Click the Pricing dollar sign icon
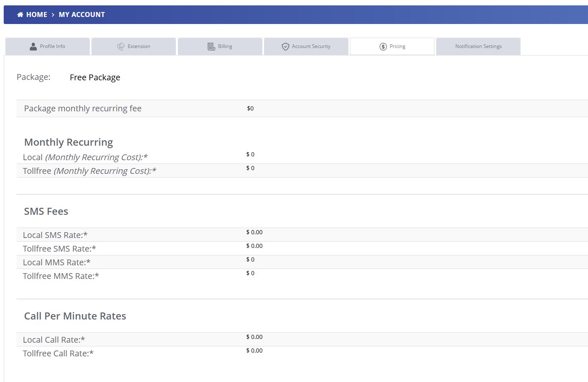 [383, 46]
